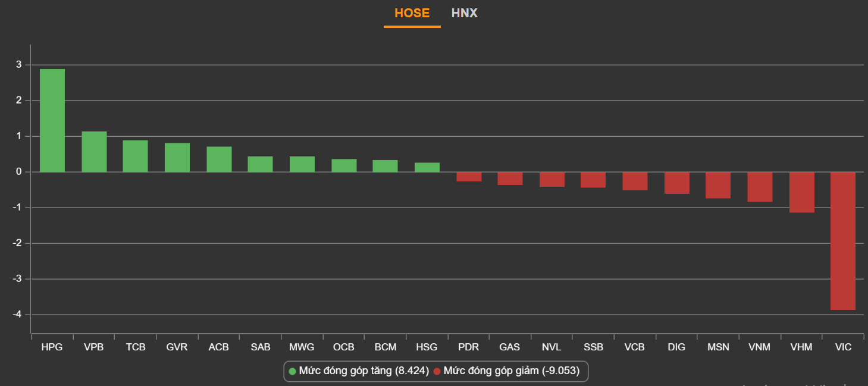Image resolution: width=868 pixels, height=386 pixels.
Task: Click the GVR bar
Action: point(177,158)
